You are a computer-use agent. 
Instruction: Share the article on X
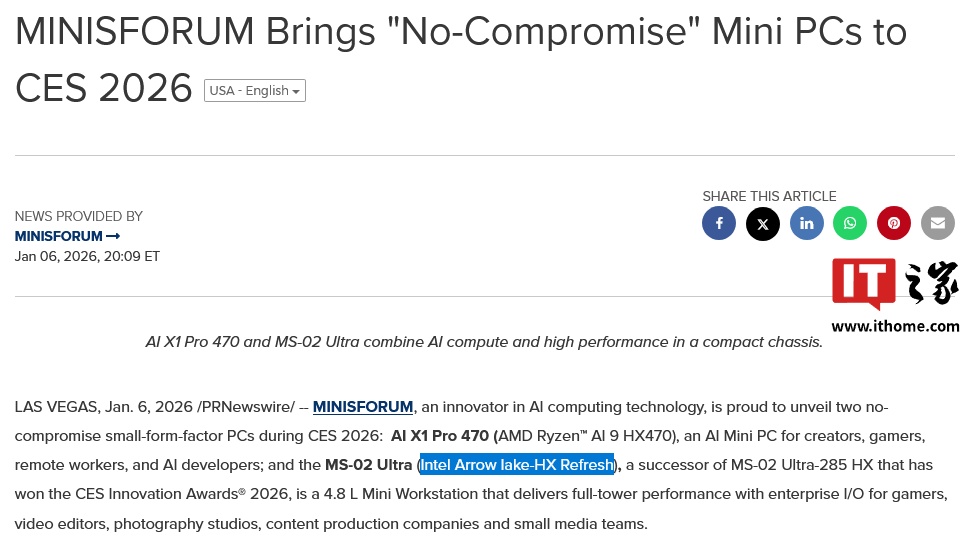pos(763,223)
